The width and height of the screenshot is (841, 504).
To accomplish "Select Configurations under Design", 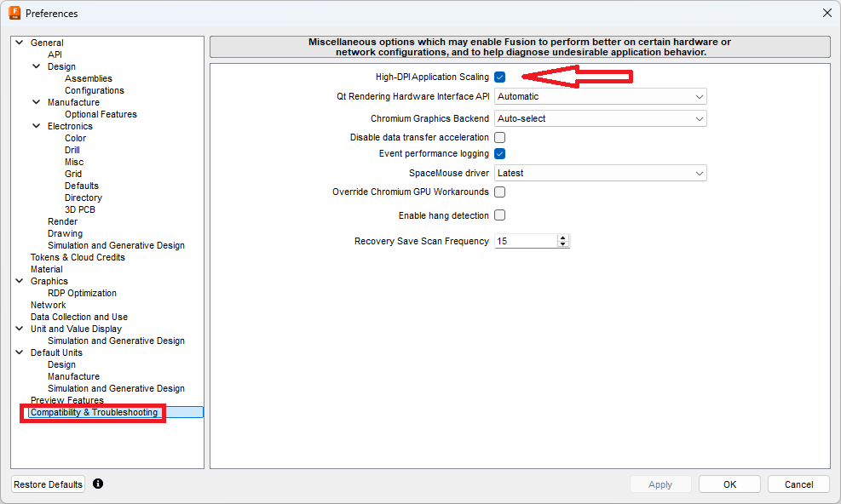I will (95, 90).
